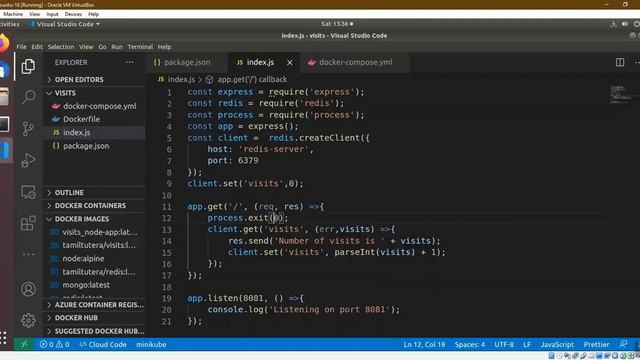Click the clock Sat 13:36 in top bar

[337, 24]
